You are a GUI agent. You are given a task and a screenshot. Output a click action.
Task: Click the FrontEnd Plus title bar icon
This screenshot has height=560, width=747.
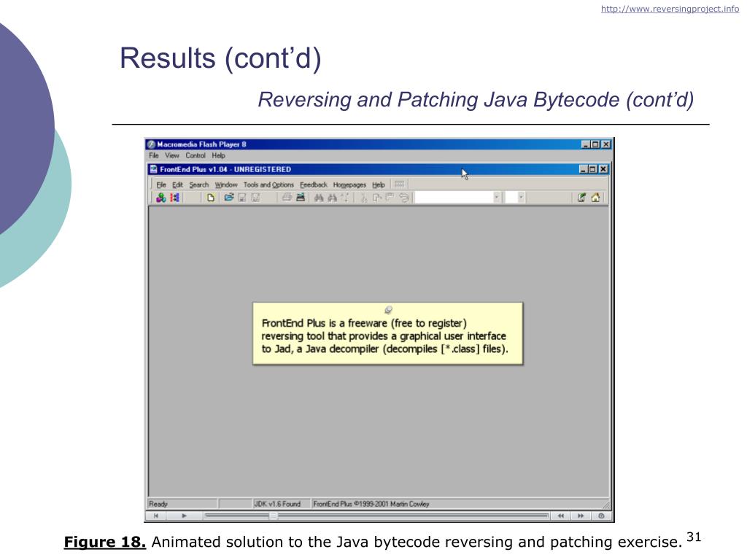click(x=153, y=169)
